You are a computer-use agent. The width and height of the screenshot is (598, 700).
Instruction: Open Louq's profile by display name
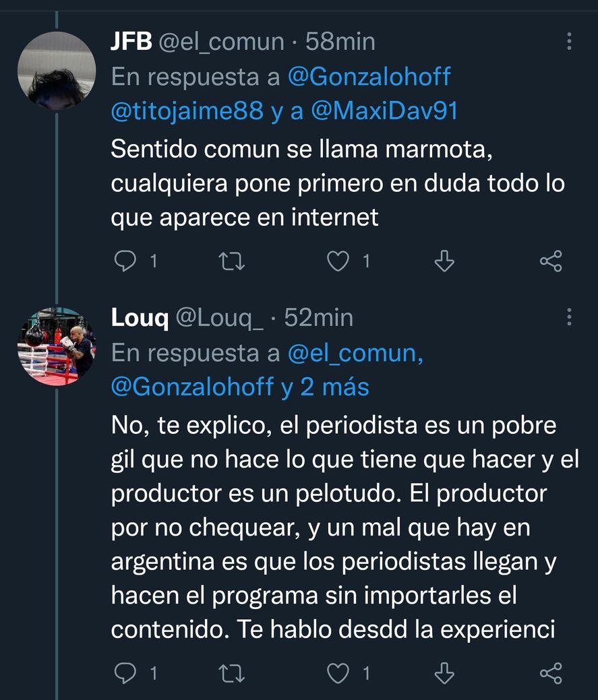140,318
